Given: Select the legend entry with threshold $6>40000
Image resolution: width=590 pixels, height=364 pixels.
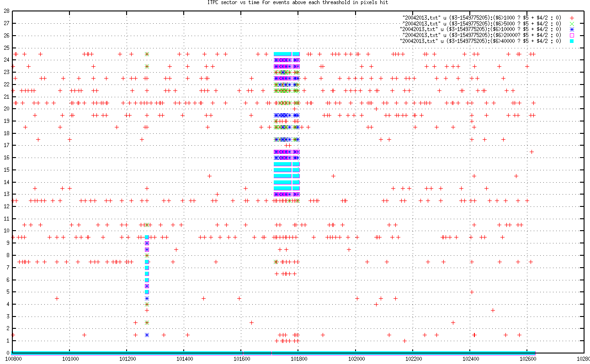Looking at the screenshot, I should (480, 41).
